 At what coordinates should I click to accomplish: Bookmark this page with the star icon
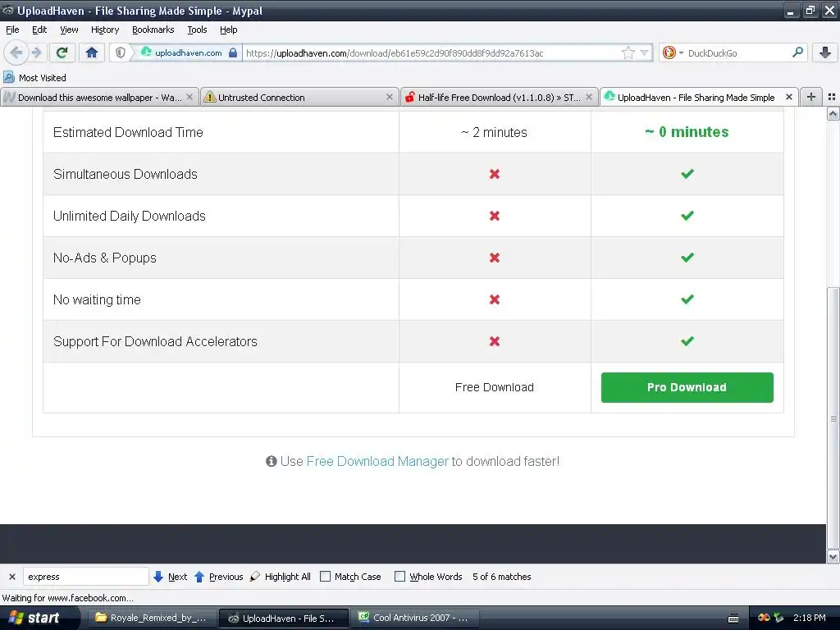[x=628, y=52]
